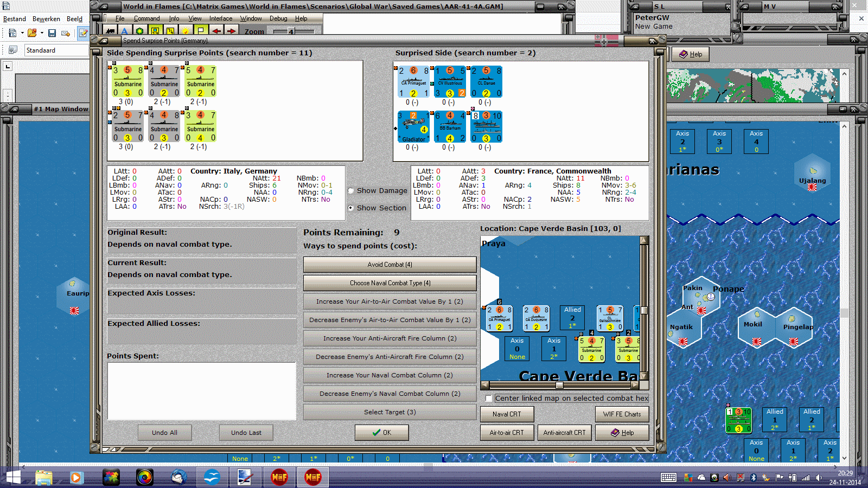This screenshot has width=868, height=488.
Task: Click the open folder icon in background toolbar
Action: tap(33, 33)
